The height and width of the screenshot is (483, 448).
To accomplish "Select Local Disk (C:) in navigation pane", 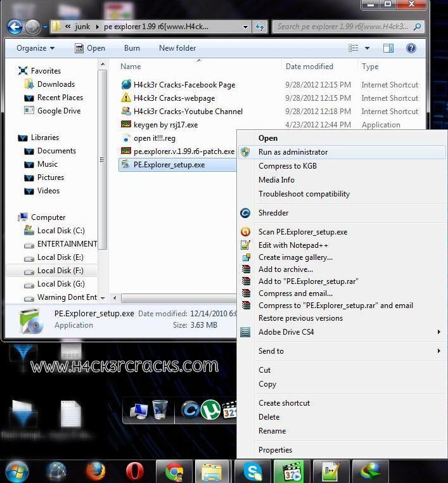I will coord(61,231).
